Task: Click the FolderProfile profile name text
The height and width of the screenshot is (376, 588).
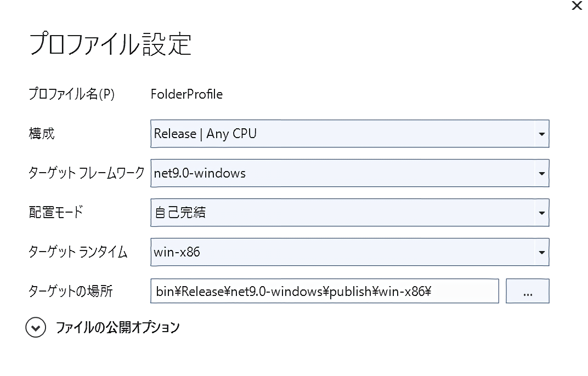Action: [186, 94]
